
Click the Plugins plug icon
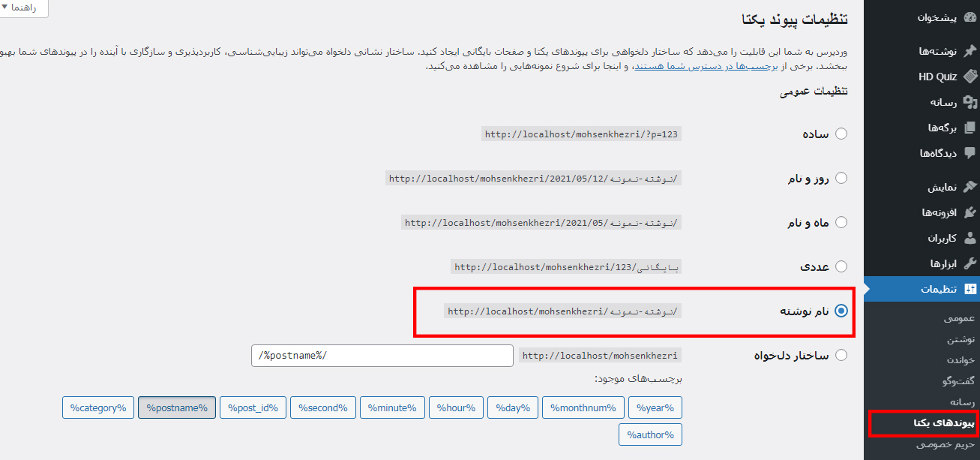coord(970,212)
